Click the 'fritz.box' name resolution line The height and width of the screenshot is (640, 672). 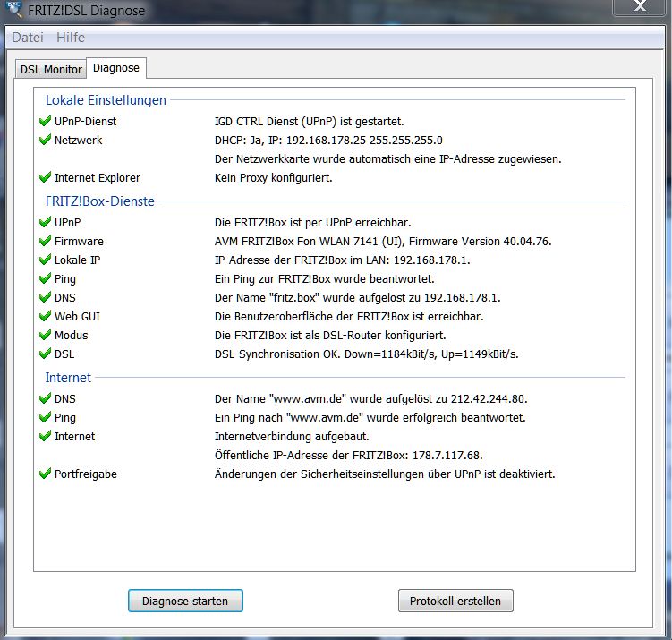pyautogui.click(x=357, y=298)
